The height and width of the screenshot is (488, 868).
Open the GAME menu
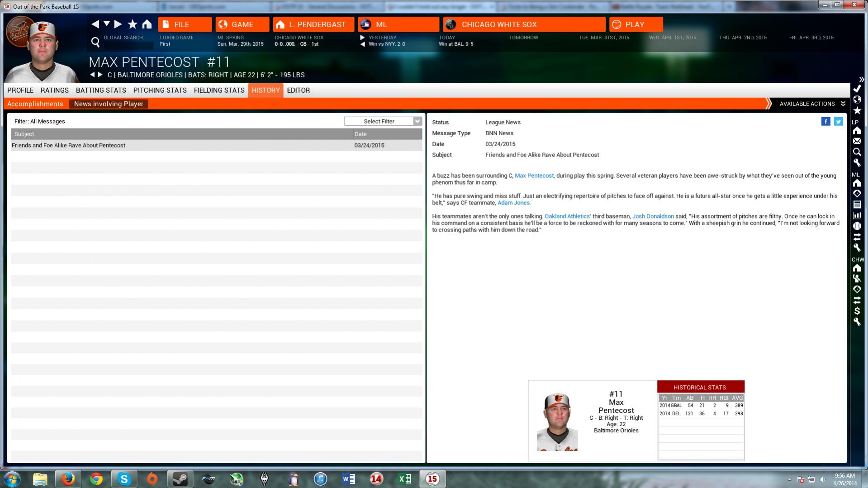(x=242, y=24)
